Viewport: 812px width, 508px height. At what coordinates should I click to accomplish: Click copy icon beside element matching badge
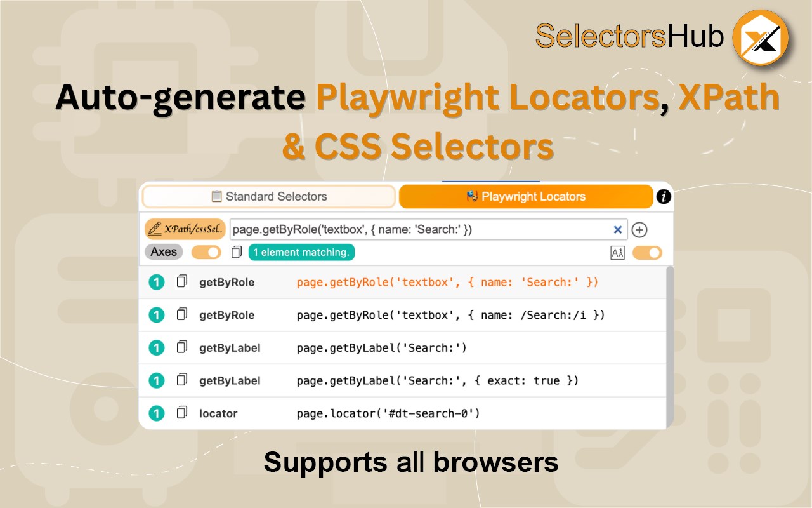[x=237, y=253]
